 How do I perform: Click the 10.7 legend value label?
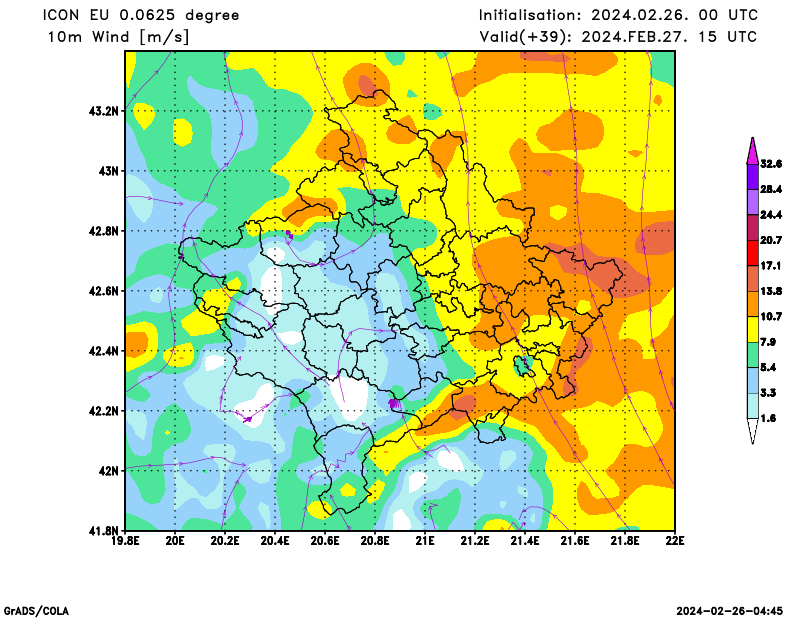tap(770, 316)
